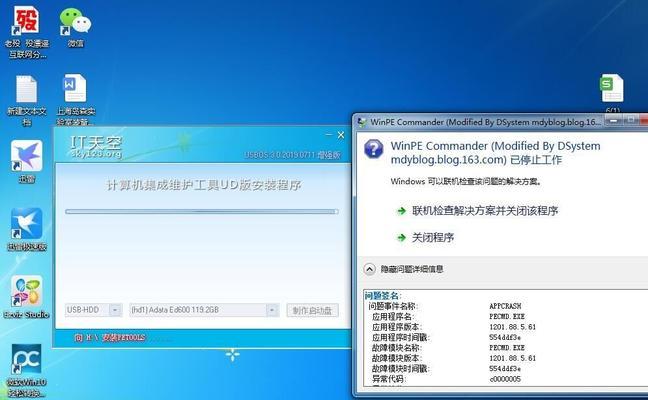Close the IT天空 installer window
The image size is (648, 400).
coord(341,135)
